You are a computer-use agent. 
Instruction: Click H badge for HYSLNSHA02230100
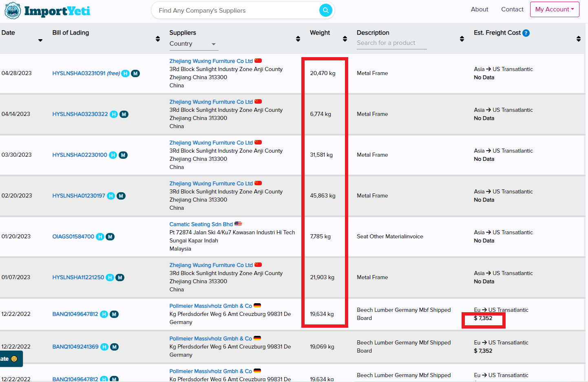coord(113,155)
